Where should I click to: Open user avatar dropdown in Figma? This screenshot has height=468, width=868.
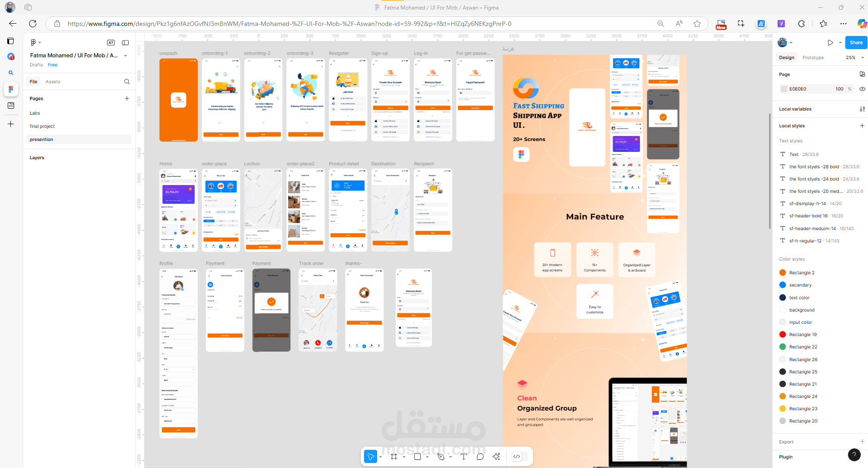tap(785, 43)
